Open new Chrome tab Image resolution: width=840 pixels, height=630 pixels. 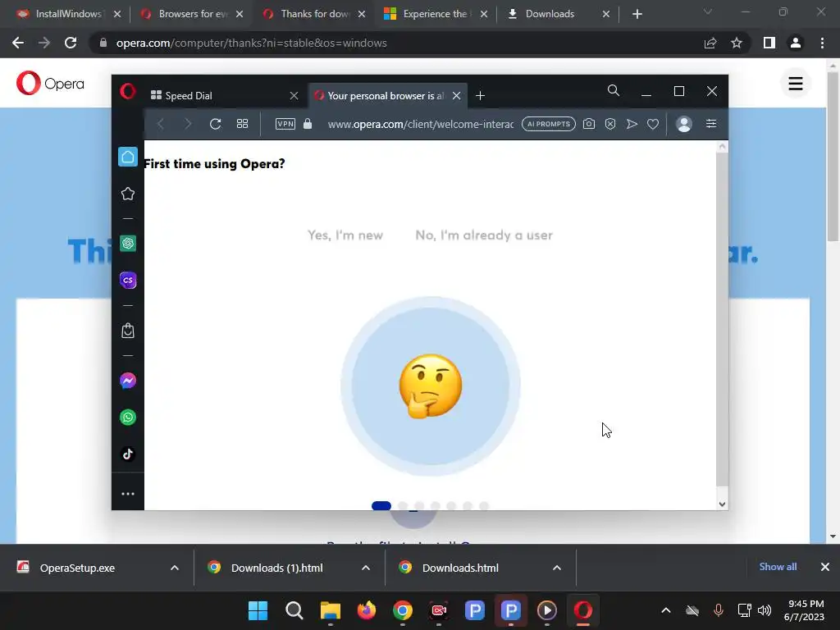click(x=637, y=14)
